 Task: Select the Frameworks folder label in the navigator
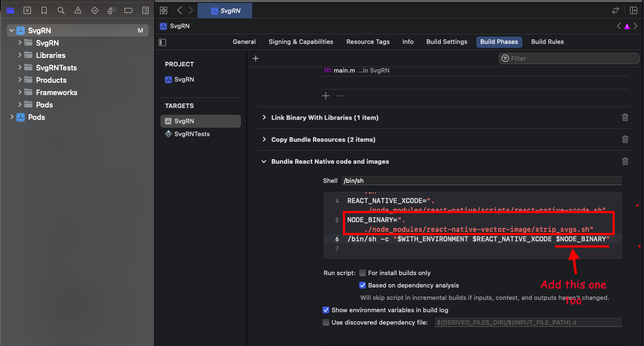[x=56, y=92]
